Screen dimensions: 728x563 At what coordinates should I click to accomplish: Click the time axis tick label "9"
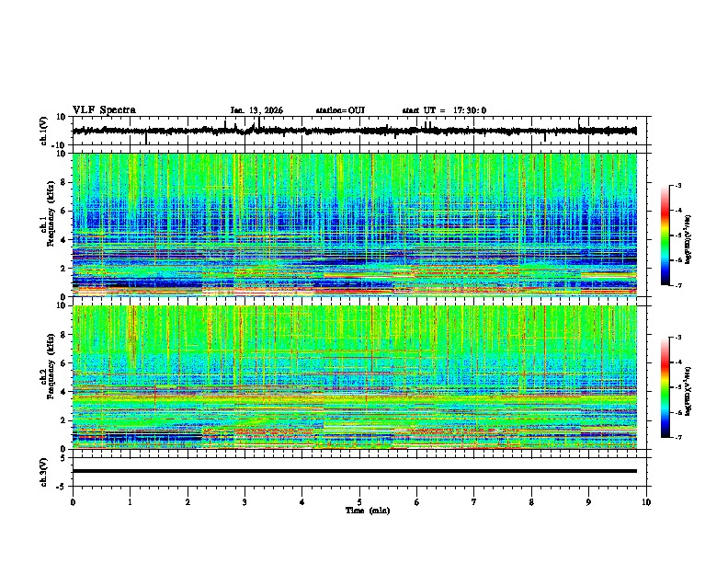[x=588, y=502]
